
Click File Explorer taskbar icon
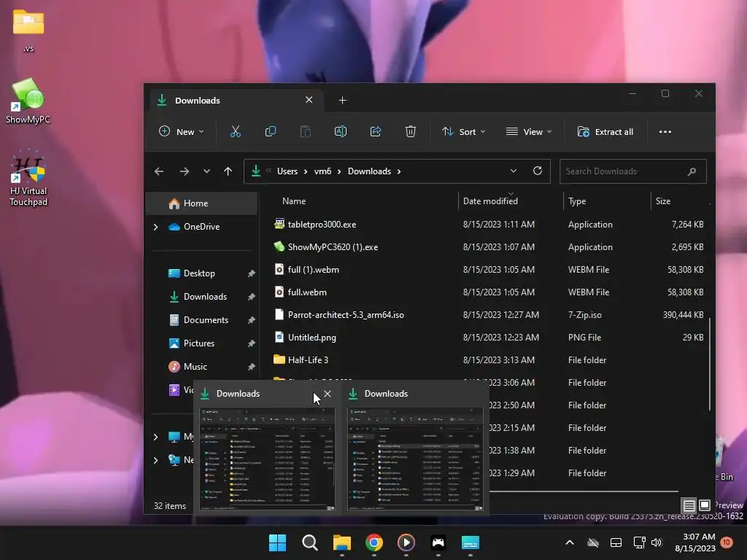click(342, 542)
